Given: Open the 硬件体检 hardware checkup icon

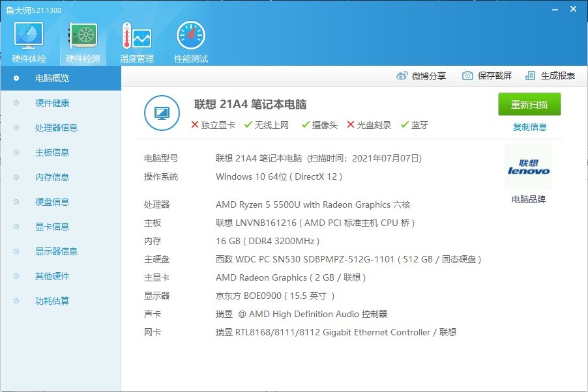Looking at the screenshot, I should 29,36.
